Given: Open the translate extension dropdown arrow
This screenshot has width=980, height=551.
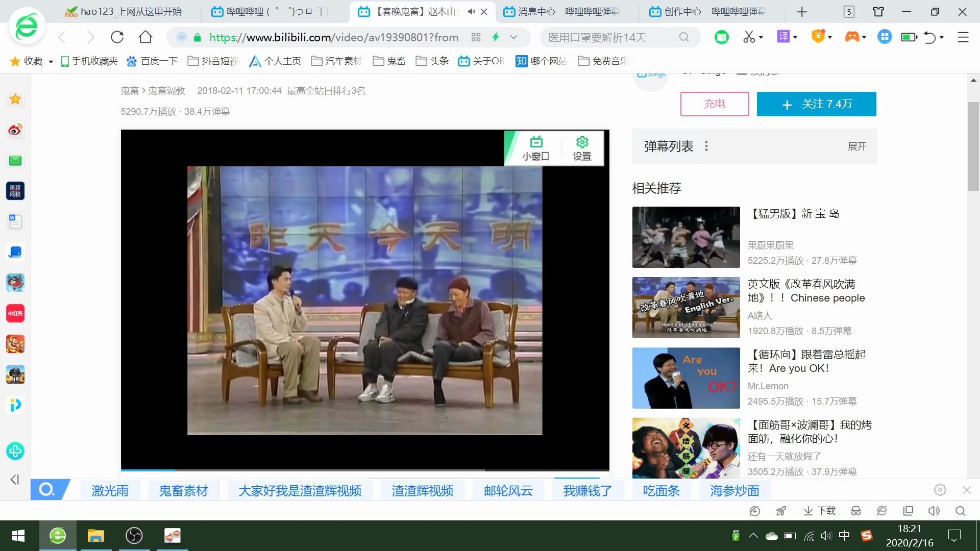Looking at the screenshot, I should coord(795,37).
